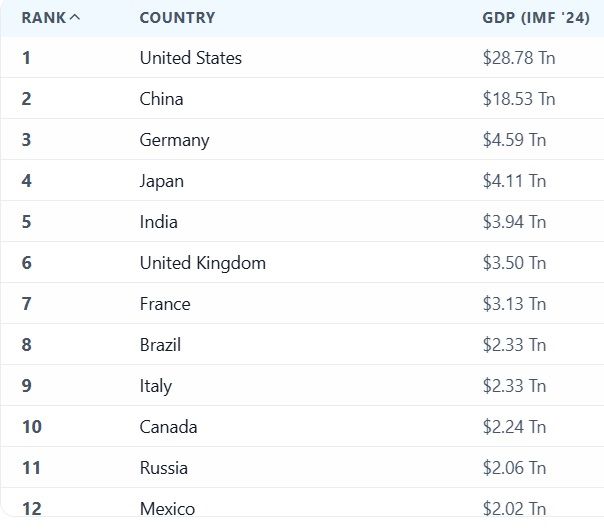Image resolution: width=604 pixels, height=532 pixels.
Task: Click the RANK column header text
Action: (44, 18)
